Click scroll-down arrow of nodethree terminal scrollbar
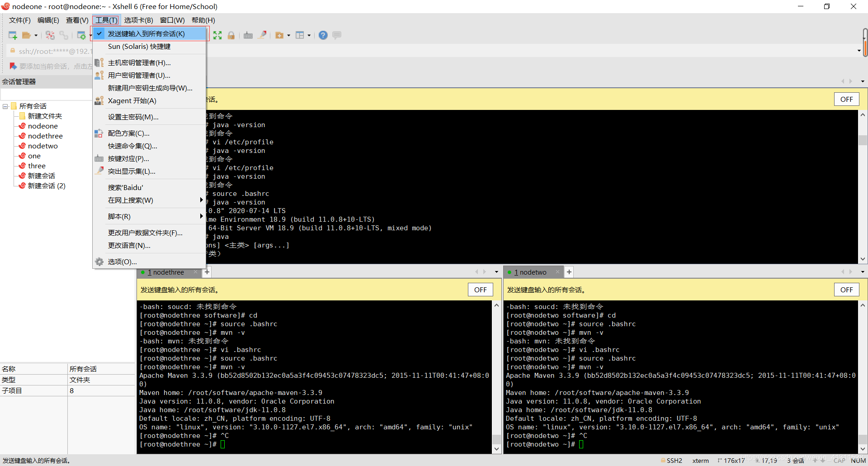868x466 pixels. tap(496, 449)
